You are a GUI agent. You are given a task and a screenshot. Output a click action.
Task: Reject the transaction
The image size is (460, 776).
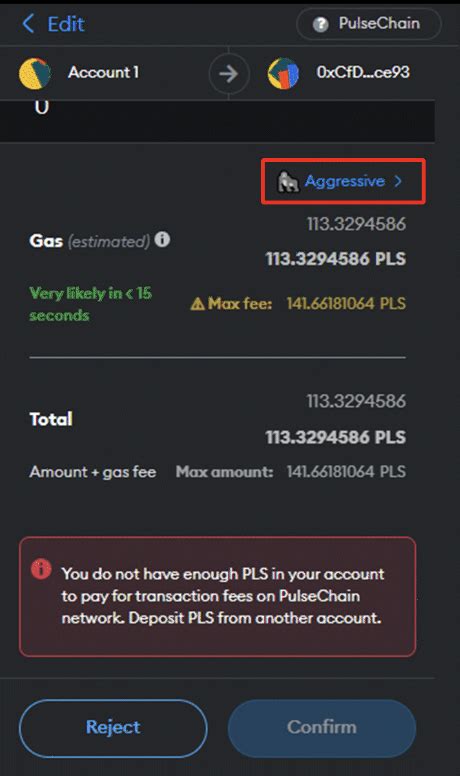(x=113, y=728)
